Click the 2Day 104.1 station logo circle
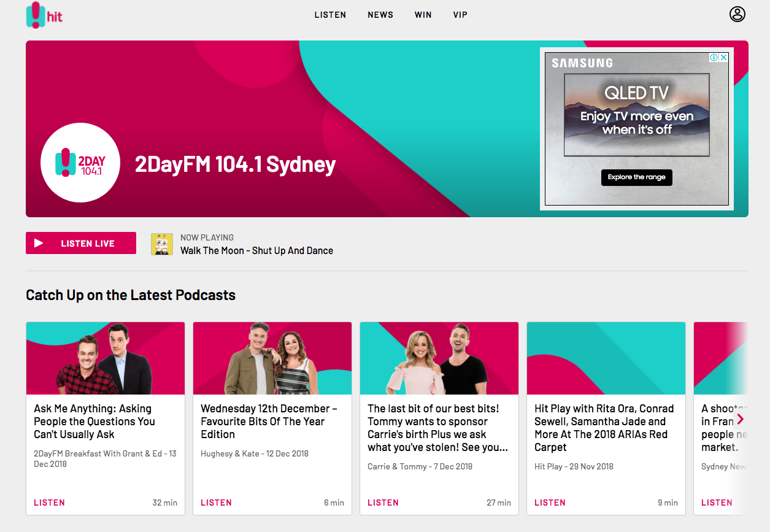The height and width of the screenshot is (532, 770). coord(80,163)
